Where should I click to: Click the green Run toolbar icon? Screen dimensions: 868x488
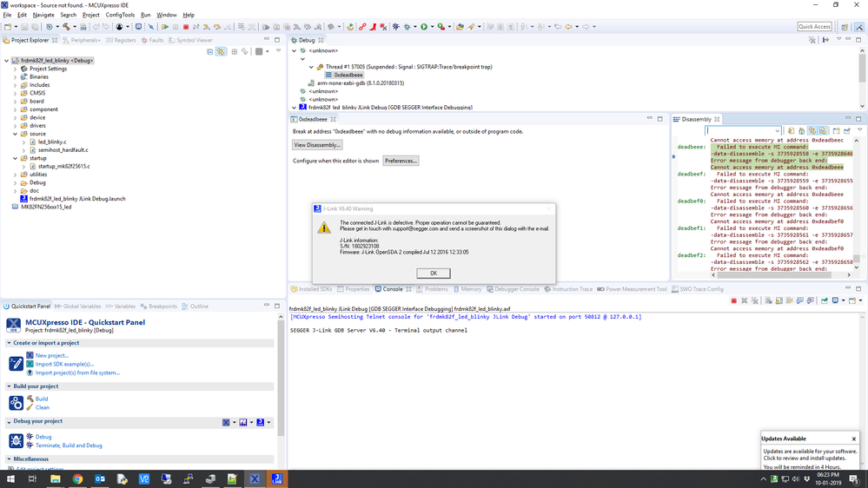pos(424,27)
